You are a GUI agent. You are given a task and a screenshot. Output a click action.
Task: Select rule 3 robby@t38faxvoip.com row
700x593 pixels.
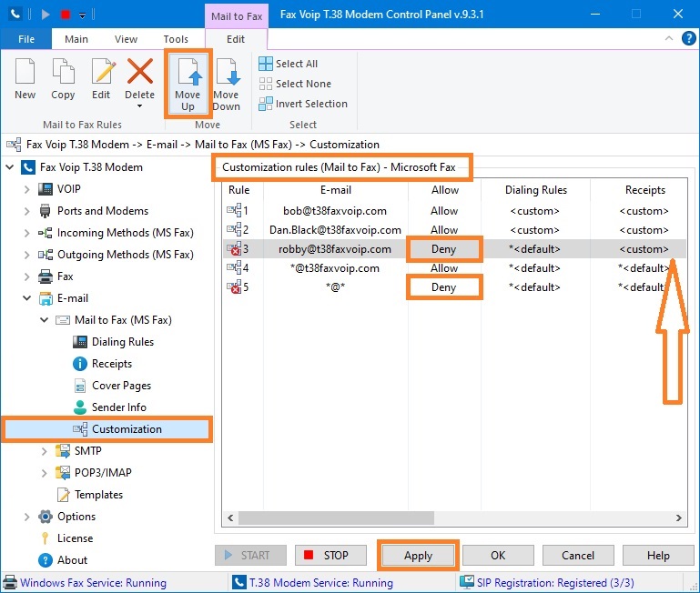click(x=454, y=249)
